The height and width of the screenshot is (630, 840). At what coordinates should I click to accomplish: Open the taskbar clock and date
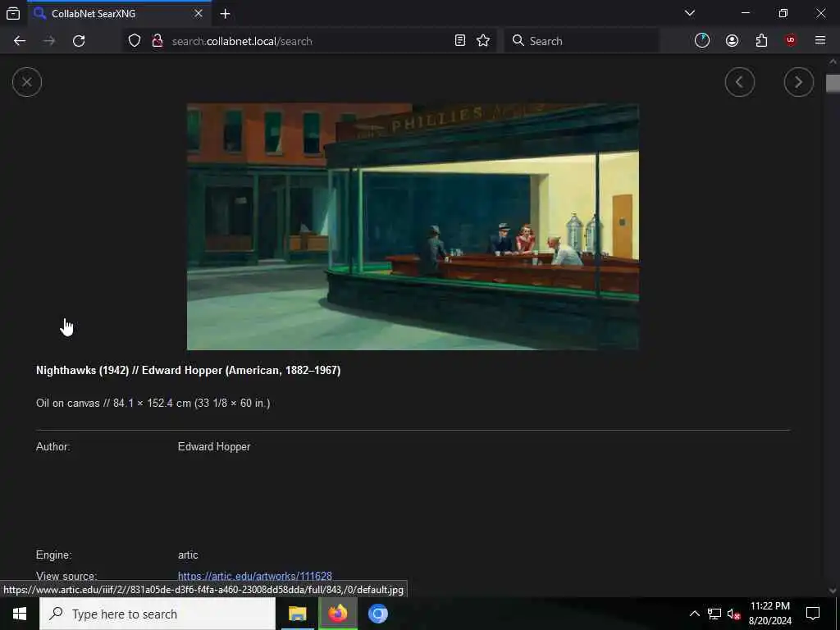point(769,614)
